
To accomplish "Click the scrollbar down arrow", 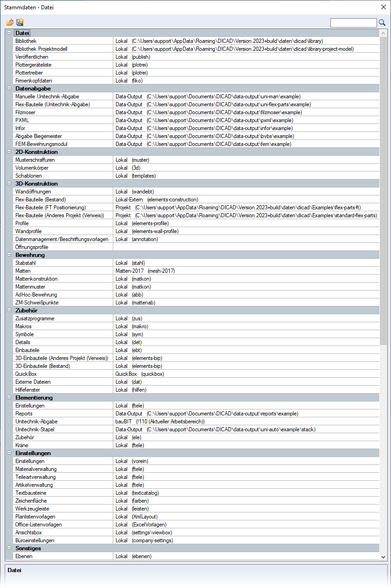I will (x=383, y=556).
